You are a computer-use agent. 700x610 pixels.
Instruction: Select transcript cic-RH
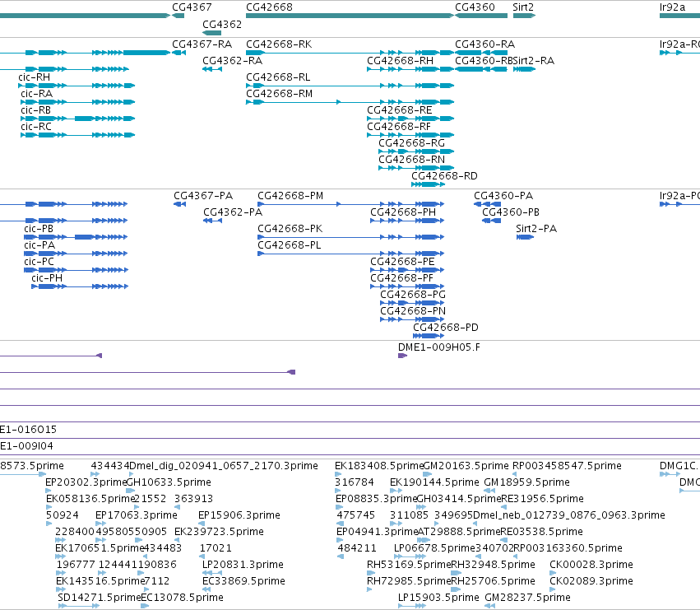34,77
